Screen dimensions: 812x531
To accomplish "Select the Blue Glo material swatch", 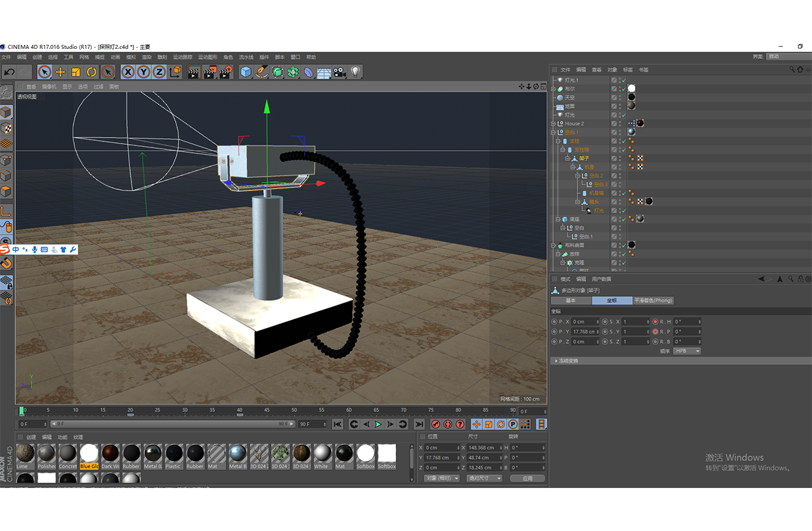I will tap(89, 454).
